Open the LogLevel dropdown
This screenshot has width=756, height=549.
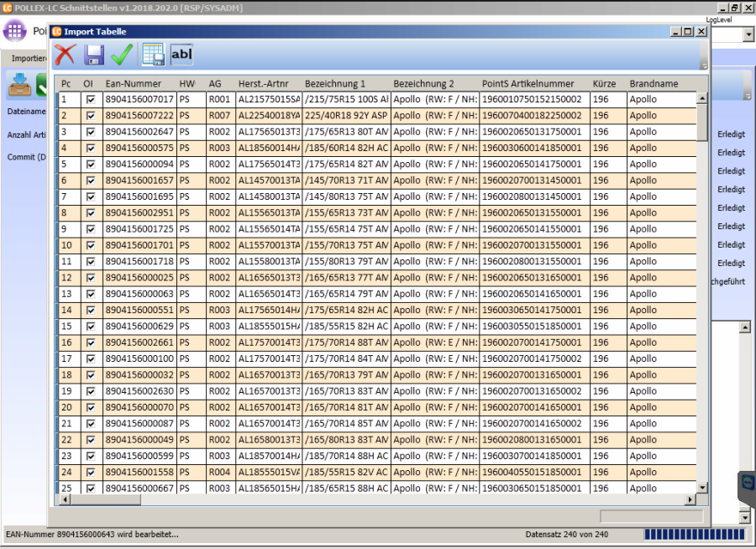click(748, 34)
